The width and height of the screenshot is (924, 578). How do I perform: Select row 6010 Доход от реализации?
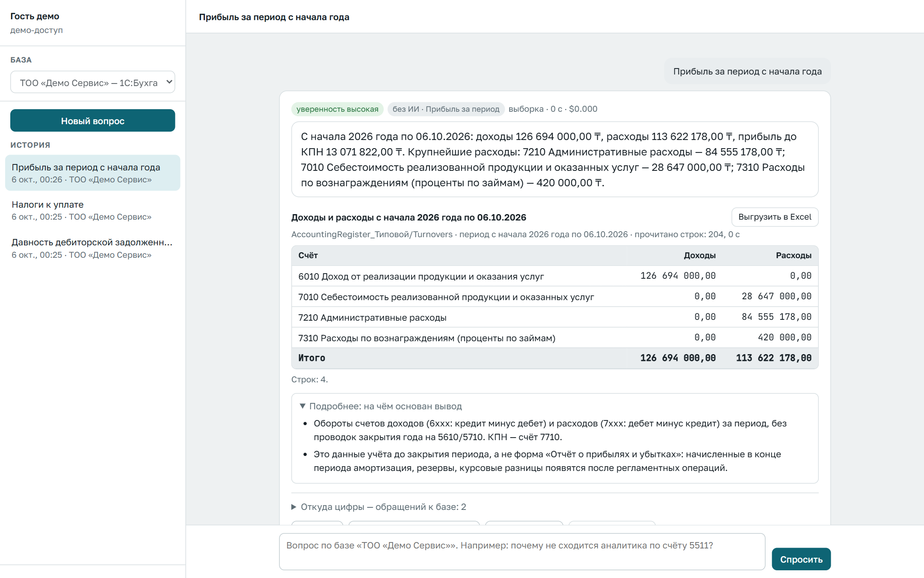[555, 276]
